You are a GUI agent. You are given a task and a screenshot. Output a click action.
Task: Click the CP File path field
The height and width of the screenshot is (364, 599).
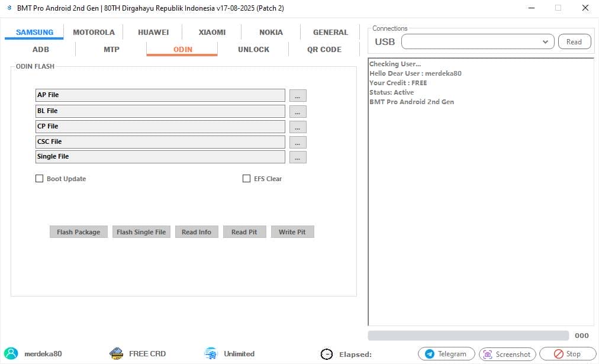(160, 127)
